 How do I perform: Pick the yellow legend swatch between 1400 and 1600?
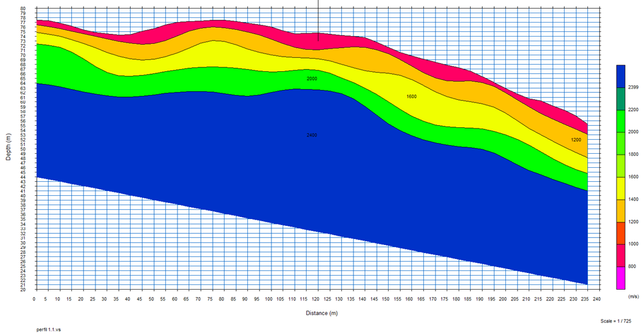point(621,188)
